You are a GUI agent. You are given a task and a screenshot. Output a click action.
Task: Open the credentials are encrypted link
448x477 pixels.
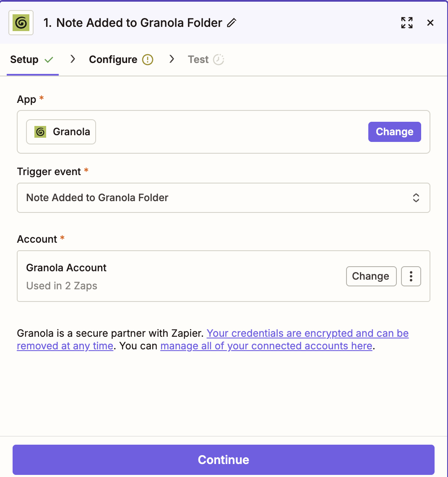pyautogui.click(x=213, y=340)
